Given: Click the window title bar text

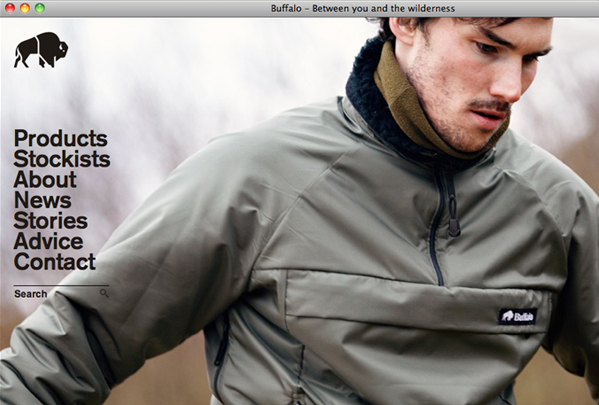Looking at the screenshot, I should click(363, 8).
